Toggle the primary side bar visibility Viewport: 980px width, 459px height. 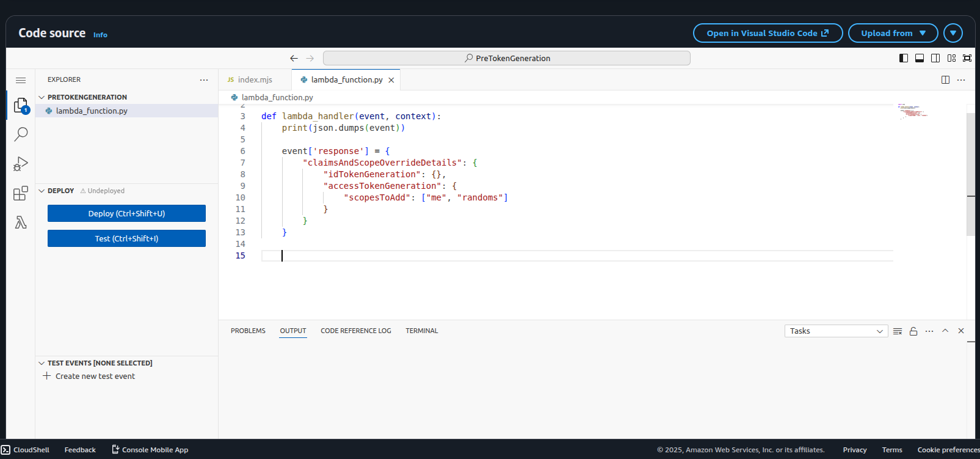point(904,58)
